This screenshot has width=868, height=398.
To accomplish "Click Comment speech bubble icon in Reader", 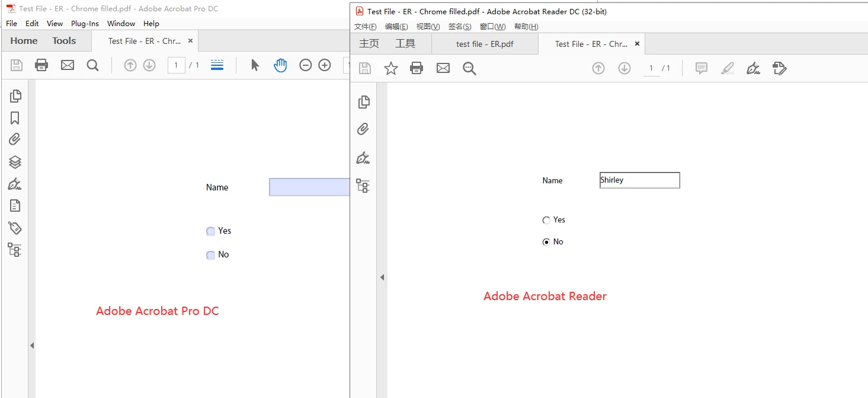I will (x=702, y=68).
